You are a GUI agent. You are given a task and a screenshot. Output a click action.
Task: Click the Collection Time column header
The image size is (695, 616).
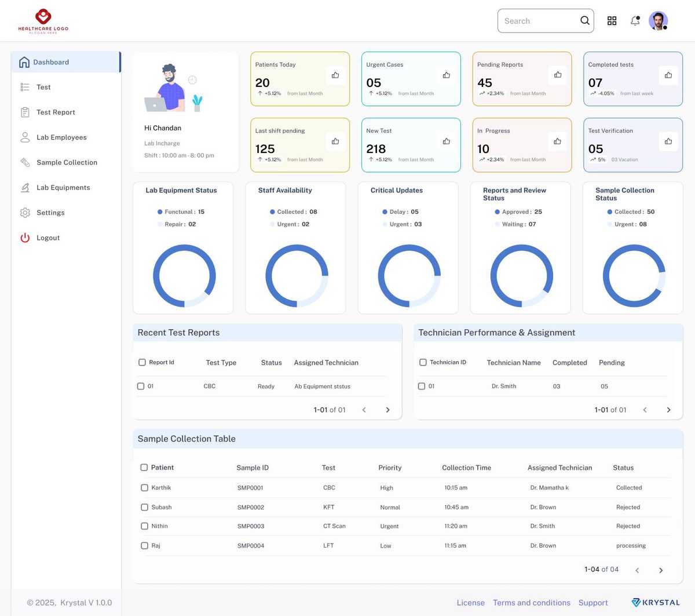pyautogui.click(x=466, y=468)
